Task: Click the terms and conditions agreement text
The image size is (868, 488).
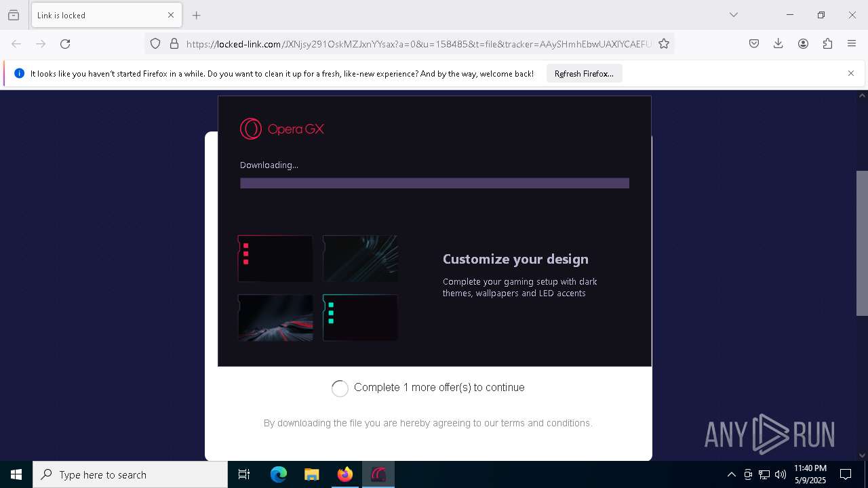Action: click(x=428, y=423)
